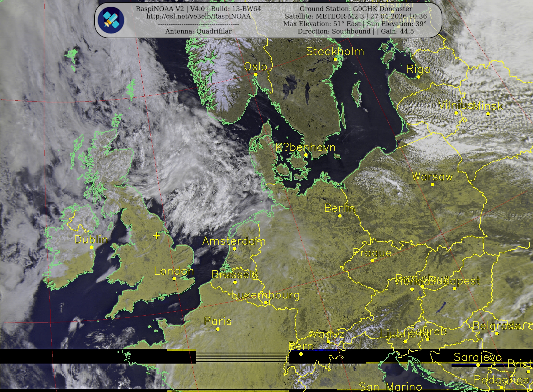Click the London city marker dot

click(x=174, y=279)
